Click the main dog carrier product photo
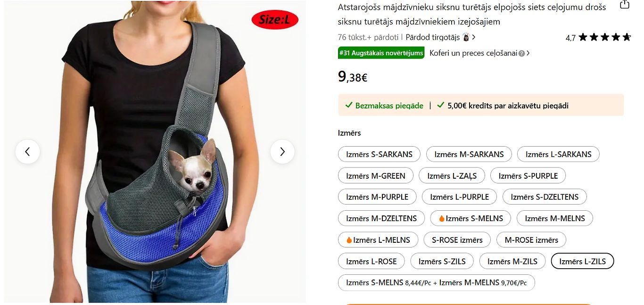The image size is (644, 305). (155, 151)
